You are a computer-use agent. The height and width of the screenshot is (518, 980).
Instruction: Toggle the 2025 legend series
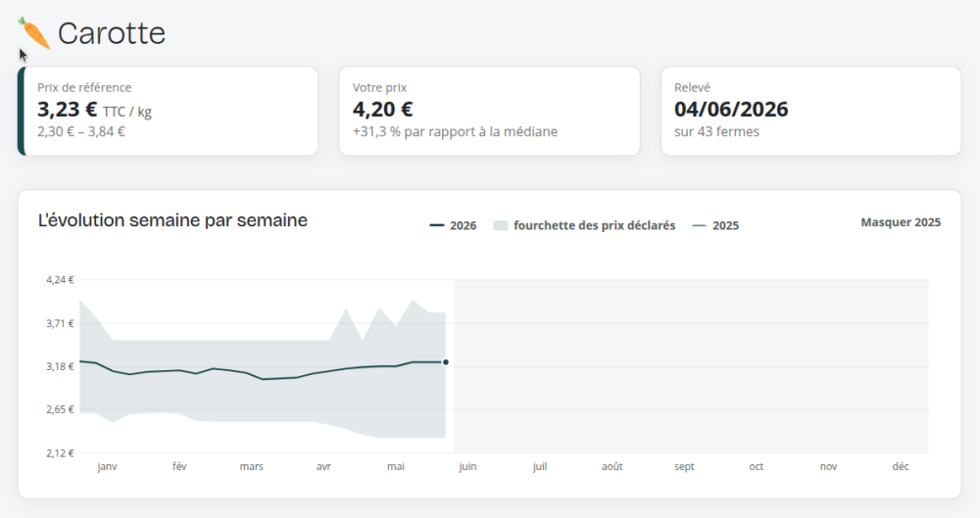coord(715,225)
